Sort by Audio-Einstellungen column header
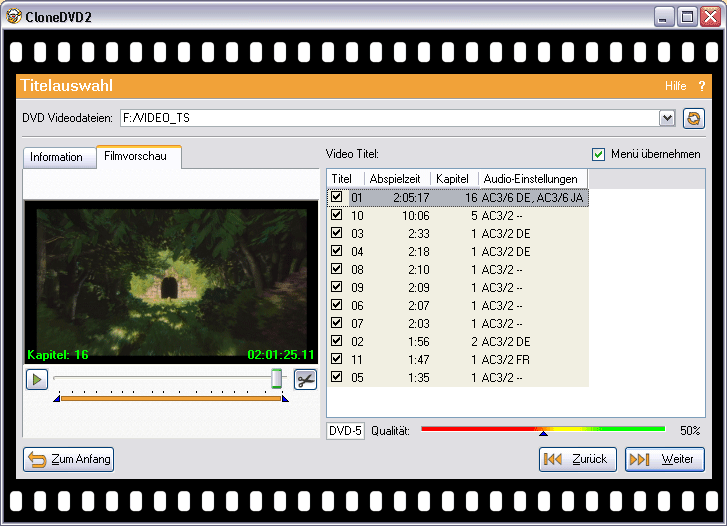This screenshot has width=727, height=526. pos(533,179)
